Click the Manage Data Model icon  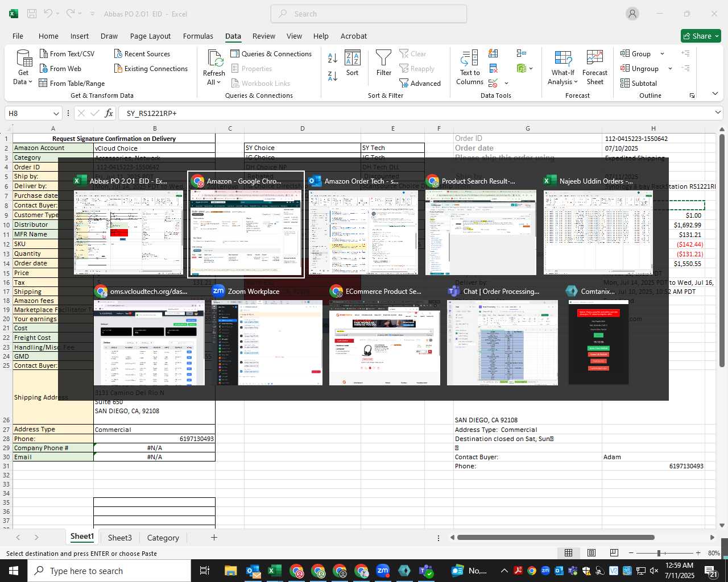tap(522, 69)
